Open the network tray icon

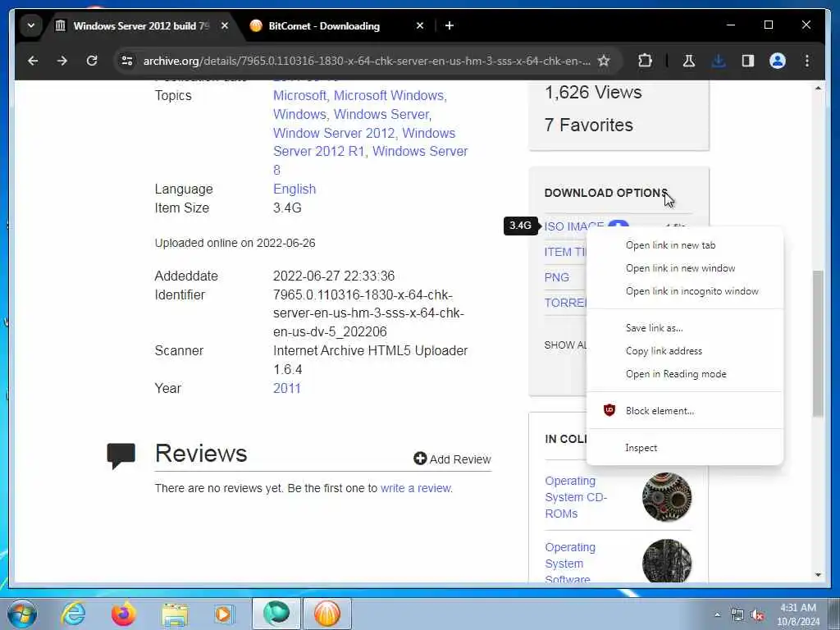[x=737, y=615]
